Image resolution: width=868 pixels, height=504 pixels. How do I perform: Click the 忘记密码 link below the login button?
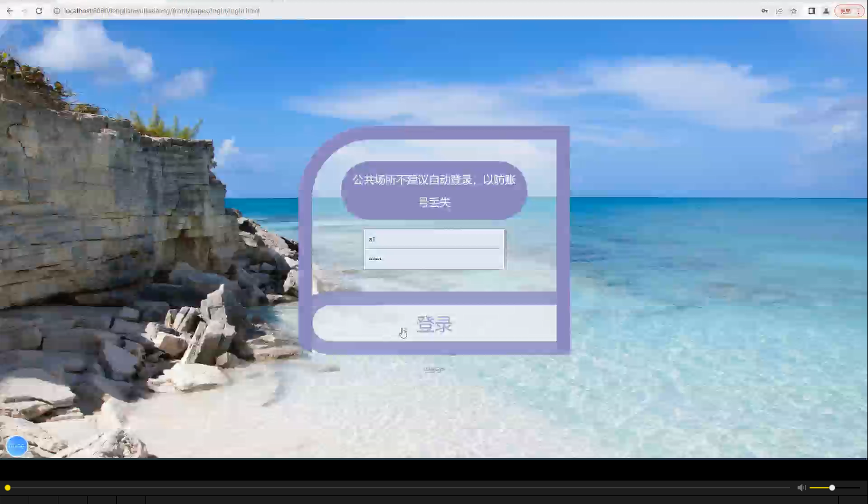pyautogui.click(x=433, y=369)
